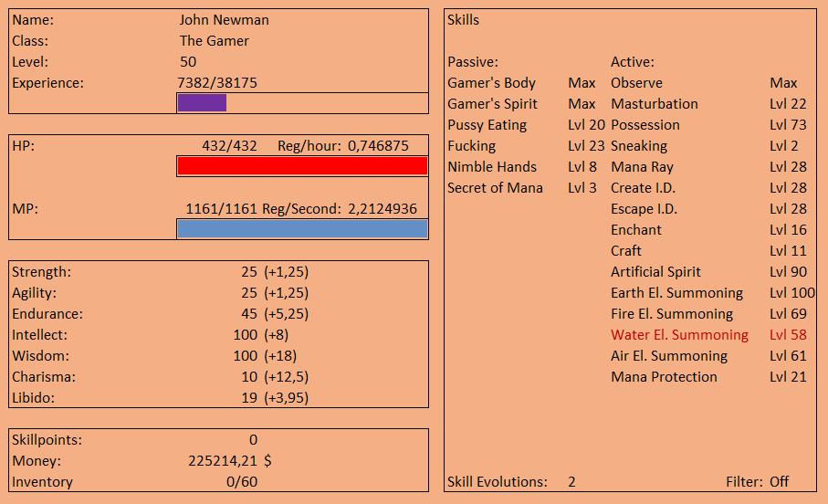Screen dimensions: 828x504
Task: Select the Artificial Spirit skill
Action: coord(655,272)
